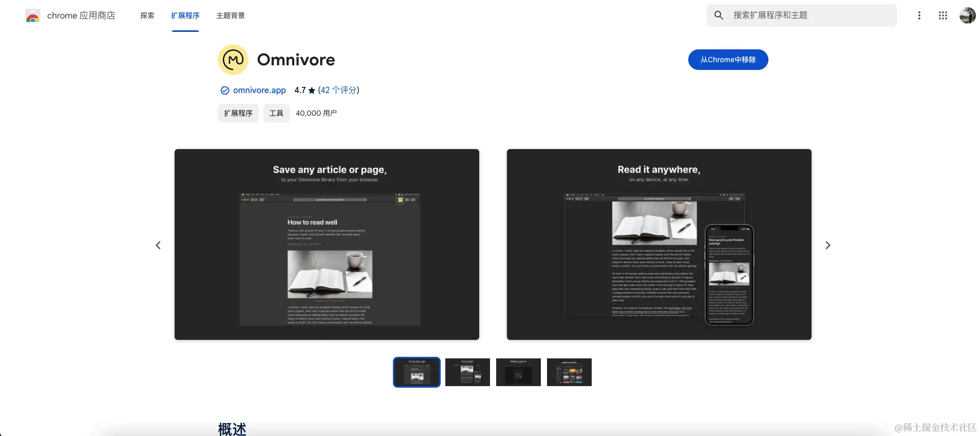Click the Omnivore extension logo
980x436 pixels.
pyautogui.click(x=233, y=60)
